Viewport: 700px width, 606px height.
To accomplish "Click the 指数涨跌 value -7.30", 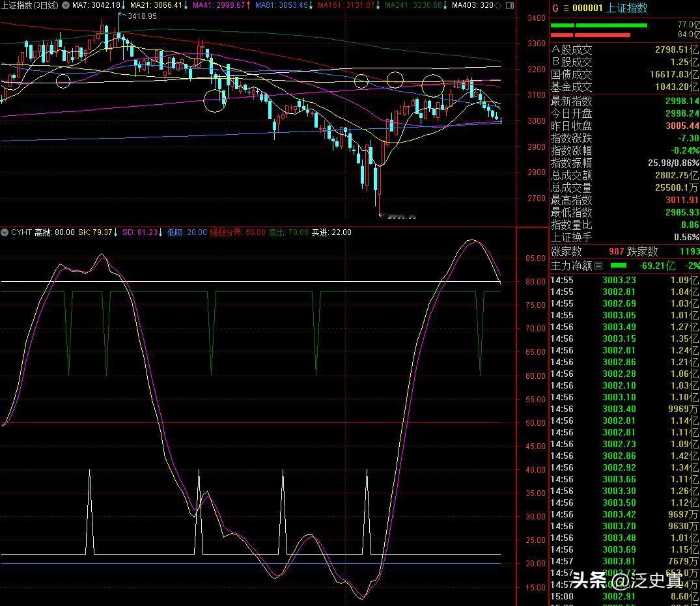I will (688, 139).
